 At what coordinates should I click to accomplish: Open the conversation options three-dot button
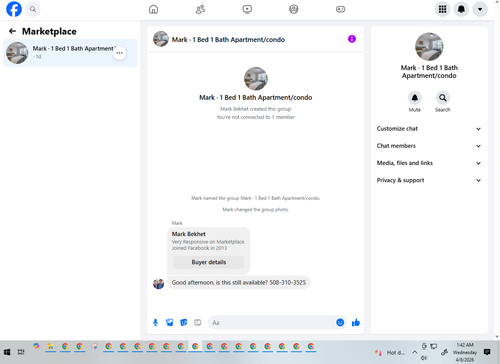tap(119, 53)
